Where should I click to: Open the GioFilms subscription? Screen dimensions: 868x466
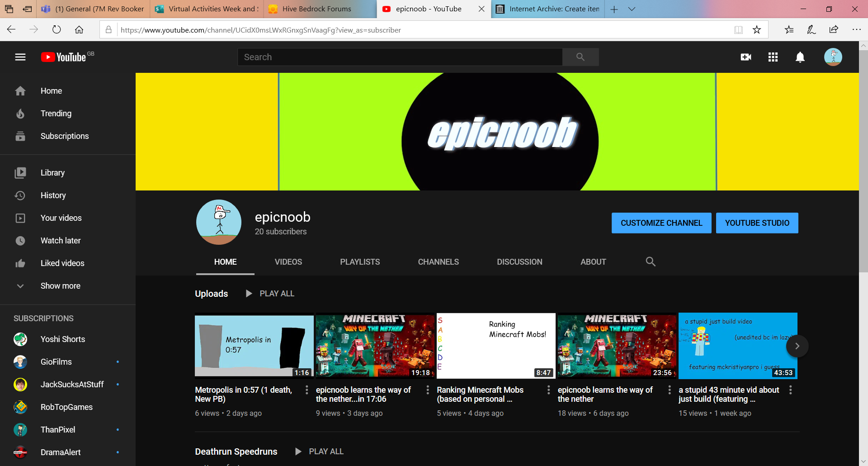68,362
